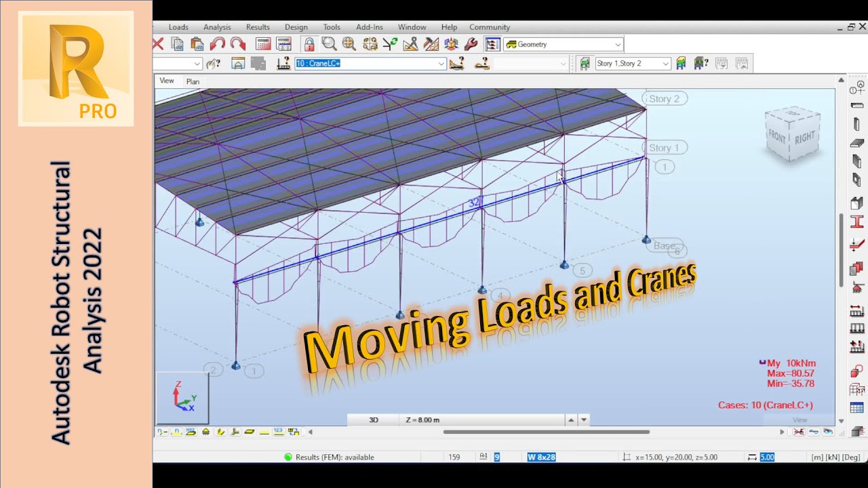Click the Cases: 10 (CraneLC+) legend text
Viewport: 868px width, 488px height.
[x=766, y=405]
